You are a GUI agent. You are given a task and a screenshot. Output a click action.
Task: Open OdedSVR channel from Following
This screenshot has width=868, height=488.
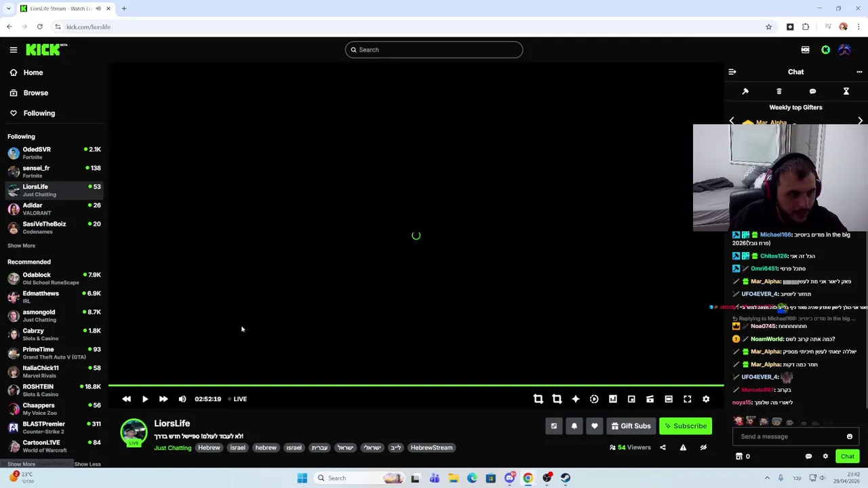click(x=54, y=153)
